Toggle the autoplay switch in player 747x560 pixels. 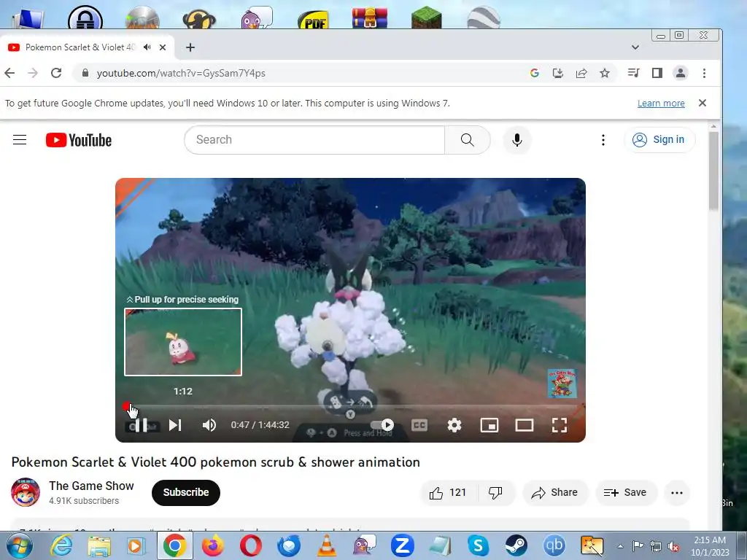[382, 425]
